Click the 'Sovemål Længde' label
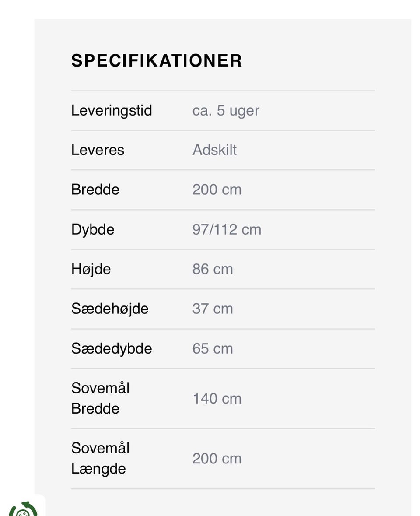The height and width of the screenshot is (516, 420). [101, 458]
